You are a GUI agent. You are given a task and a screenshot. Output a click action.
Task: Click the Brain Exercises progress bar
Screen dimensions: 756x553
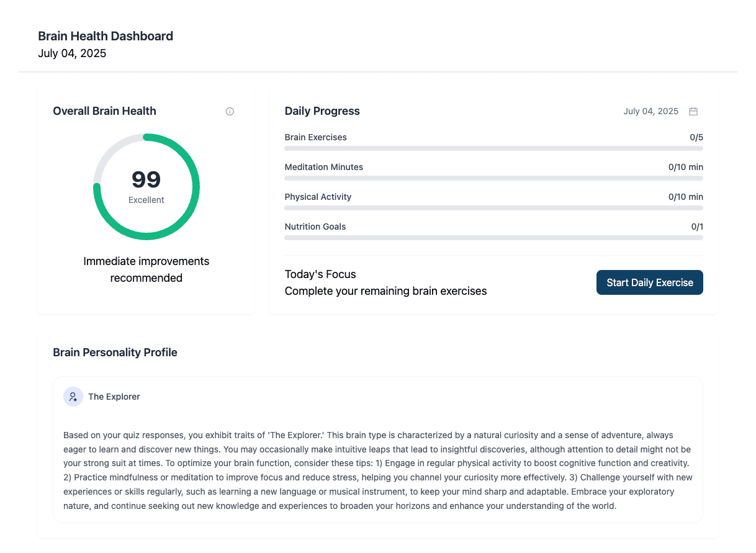pyautogui.click(x=493, y=148)
